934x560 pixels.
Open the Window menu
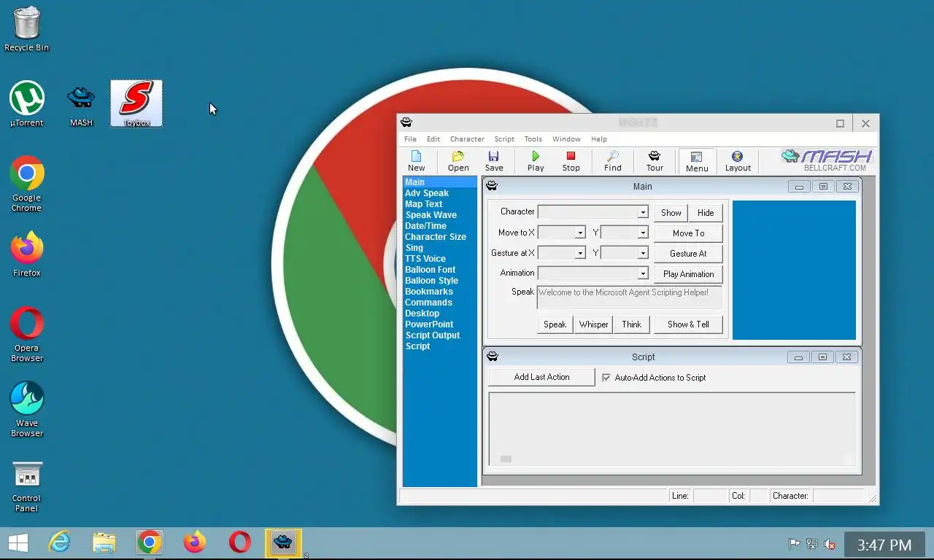[566, 139]
